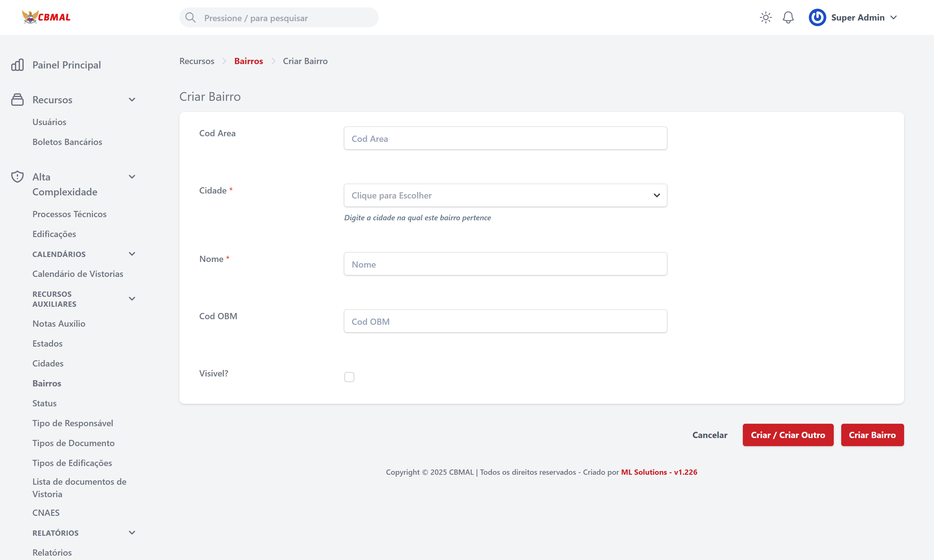
Task: Click the Recursos briefcase icon
Action: coord(17,100)
